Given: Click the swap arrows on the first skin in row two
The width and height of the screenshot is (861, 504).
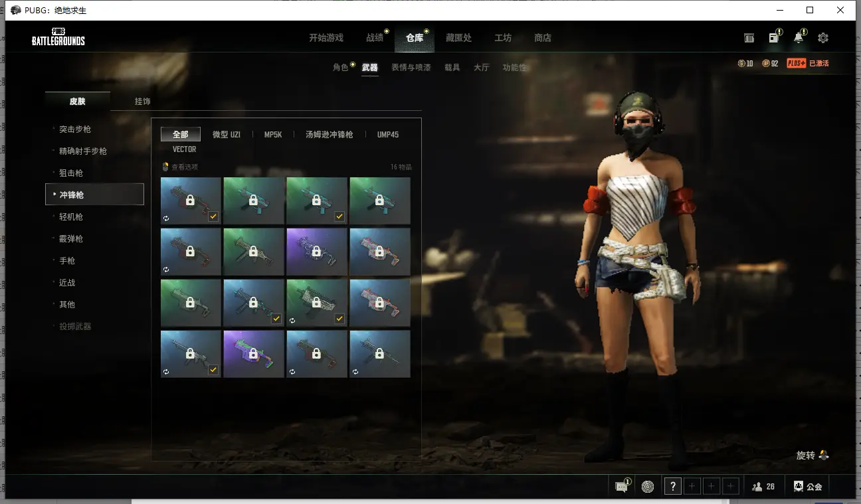Looking at the screenshot, I should 166,270.
